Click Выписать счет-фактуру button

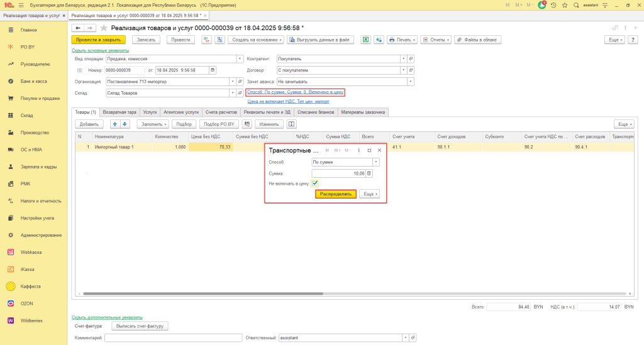(x=140, y=326)
